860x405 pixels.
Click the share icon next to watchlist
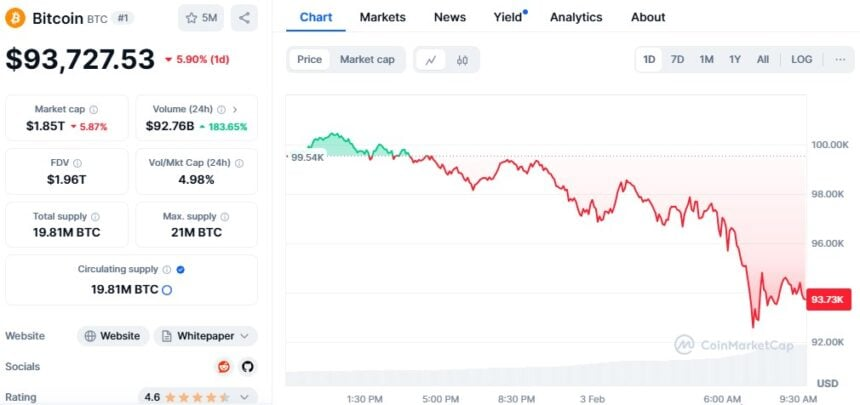tap(245, 17)
